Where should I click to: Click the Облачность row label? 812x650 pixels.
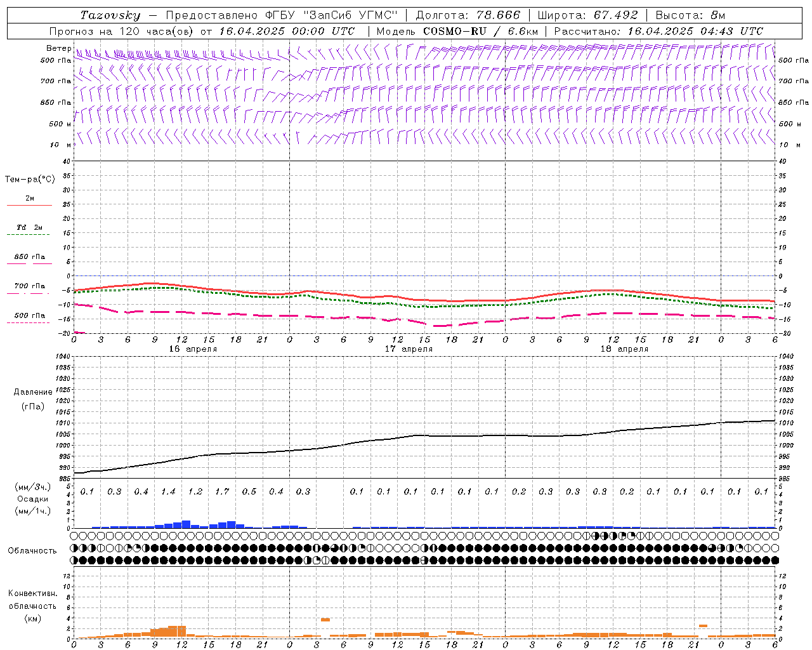point(32,550)
